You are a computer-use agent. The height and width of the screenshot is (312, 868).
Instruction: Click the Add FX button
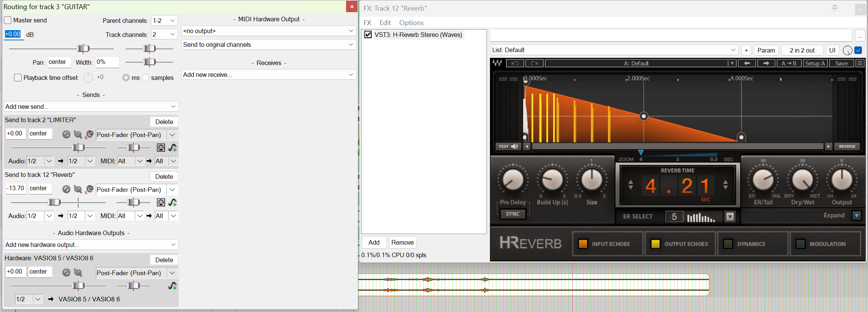click(x=374, y=242)
